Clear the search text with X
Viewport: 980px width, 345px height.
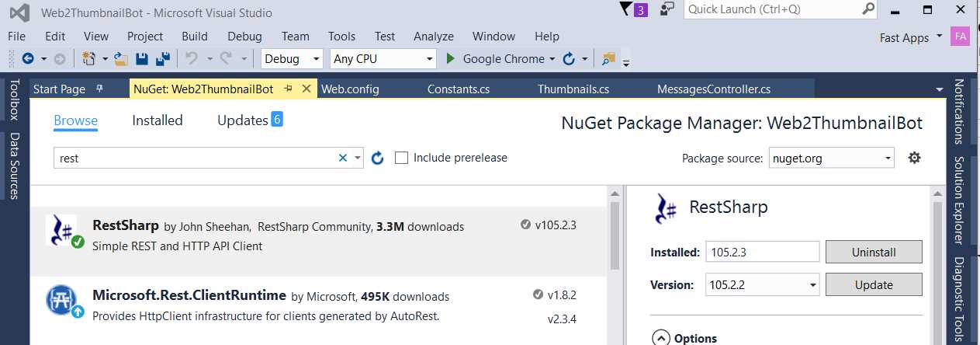click(343, 158)
